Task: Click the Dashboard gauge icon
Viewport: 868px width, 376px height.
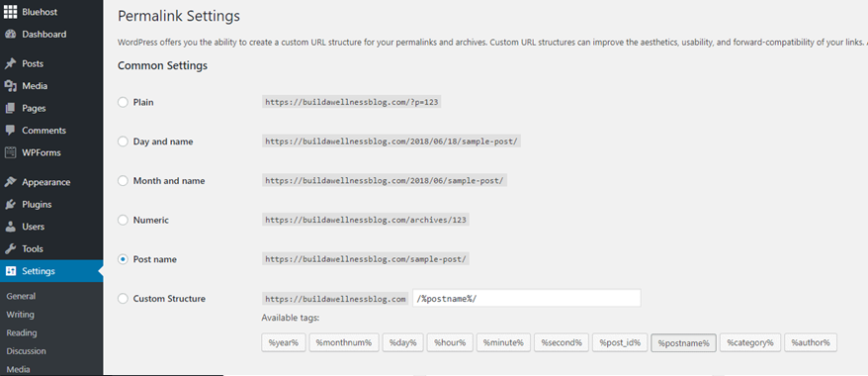Action: 11,35
